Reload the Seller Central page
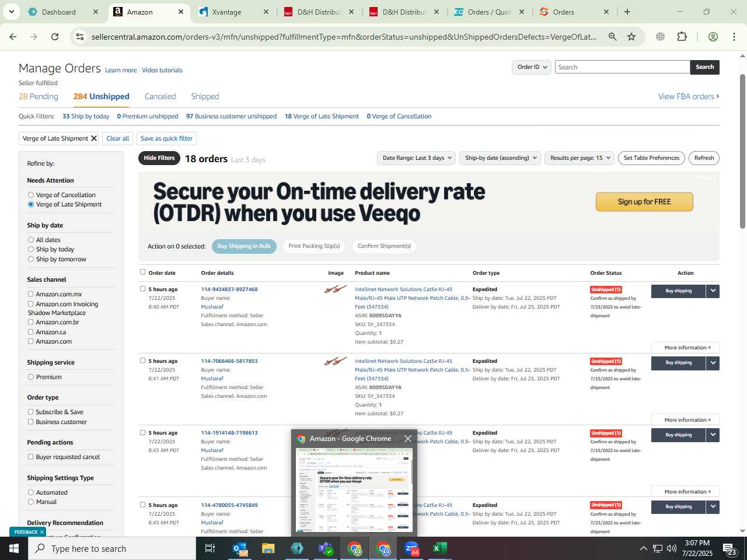 55,37
